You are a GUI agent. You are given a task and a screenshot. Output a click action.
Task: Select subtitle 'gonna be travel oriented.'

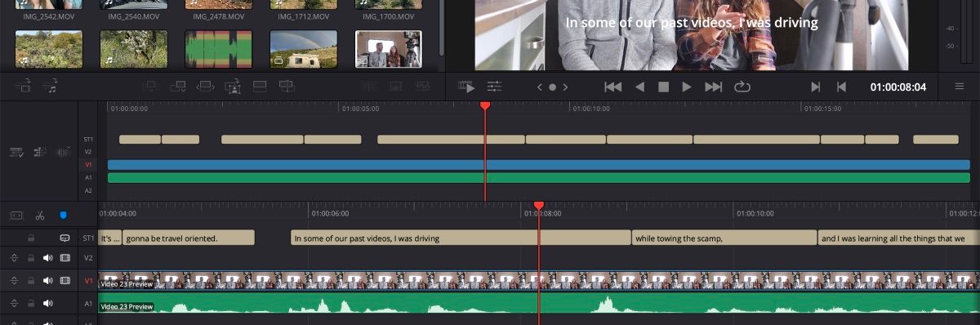[x=189, y=238]
